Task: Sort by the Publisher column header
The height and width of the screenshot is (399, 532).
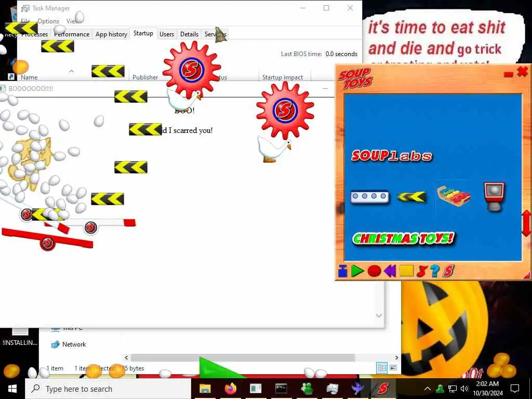Action: pyautogui.click(x=145, y=77)
